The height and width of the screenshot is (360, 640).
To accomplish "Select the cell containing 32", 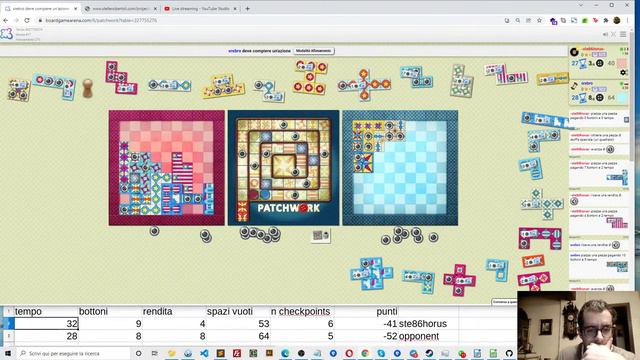I will click(x=46, y=324).
